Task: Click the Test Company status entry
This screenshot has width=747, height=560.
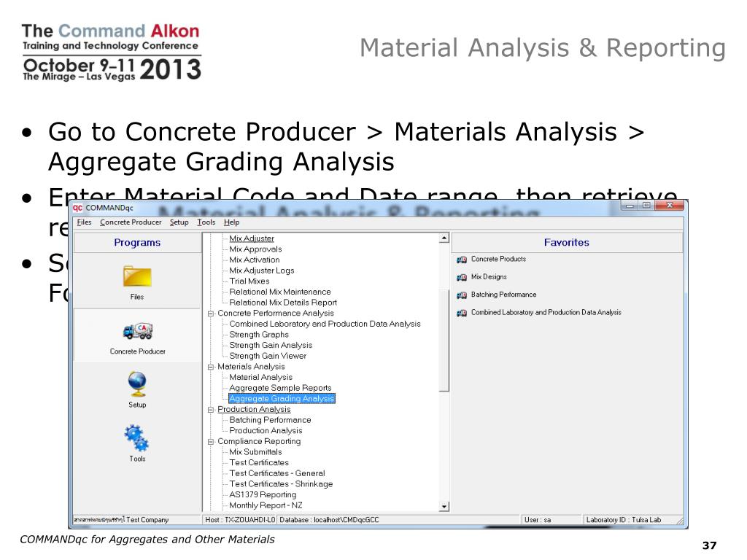Action: pos(137,520)
